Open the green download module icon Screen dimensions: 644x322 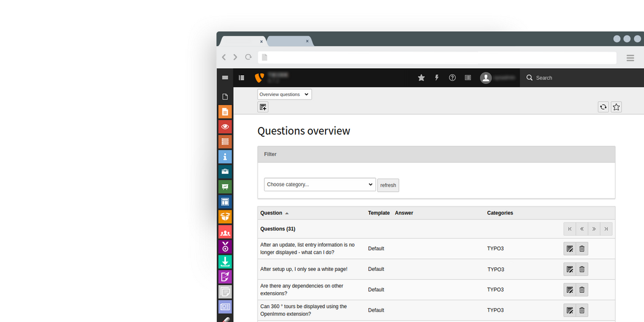(225, 262)
